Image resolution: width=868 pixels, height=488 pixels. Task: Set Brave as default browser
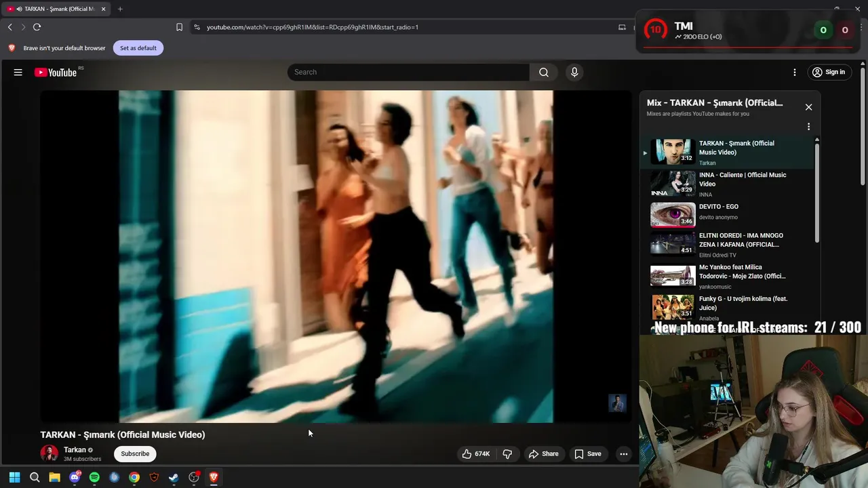[x=138, y=48]
